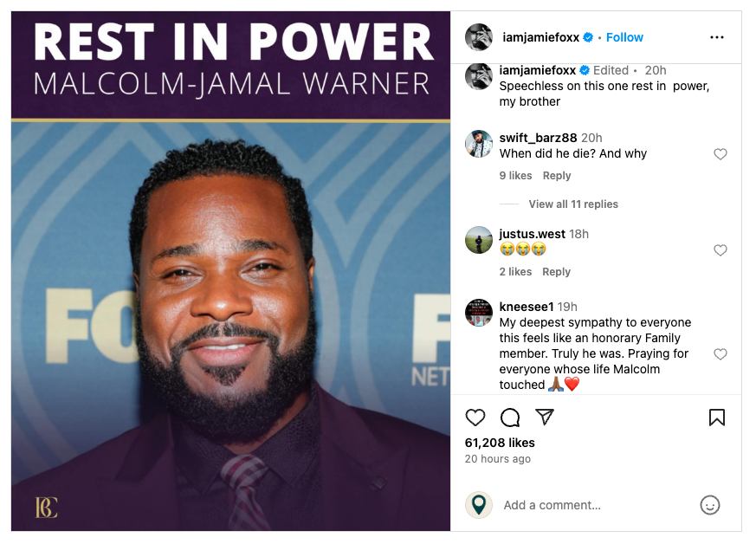Save the post with the bookmark icon
Screen dimensions: 756x544
[716, 418]
